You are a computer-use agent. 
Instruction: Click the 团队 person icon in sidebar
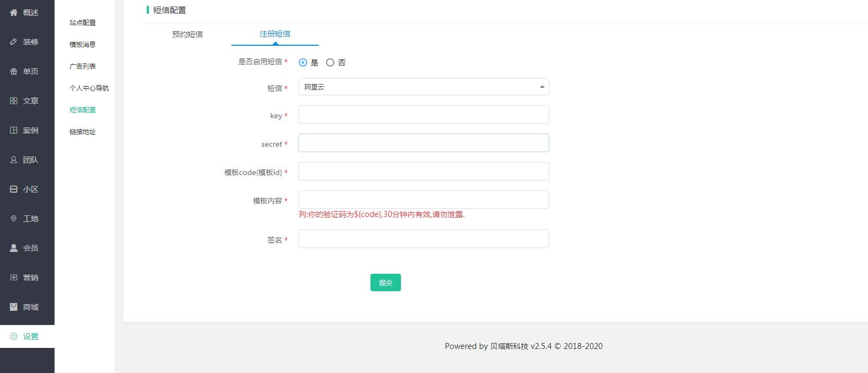click(x=14, y=160)
